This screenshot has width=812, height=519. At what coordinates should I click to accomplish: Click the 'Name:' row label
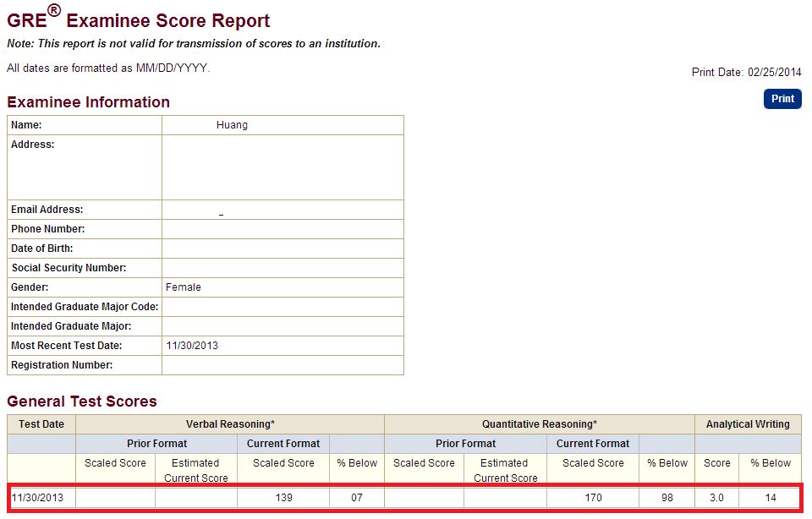click(x=26, y=125)
